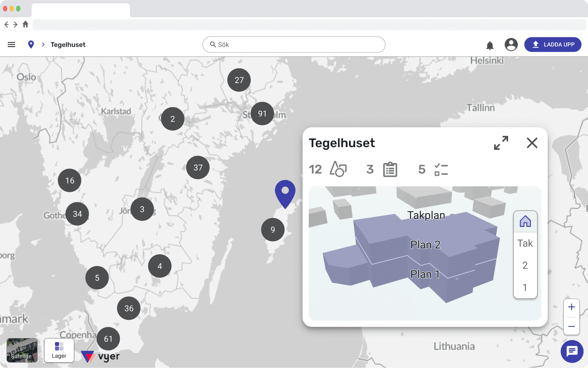Open the cluster marker 36
The width and height of the screenshot is (588, 368).
click(x=129, y=308)
